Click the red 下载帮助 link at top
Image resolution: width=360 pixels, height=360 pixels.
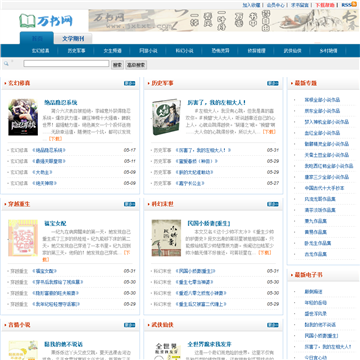325,5
